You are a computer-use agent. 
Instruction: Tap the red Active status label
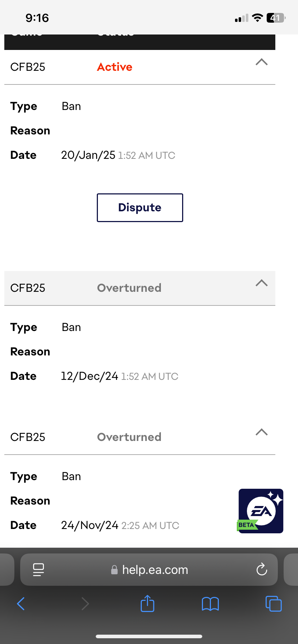click(115, 67)
